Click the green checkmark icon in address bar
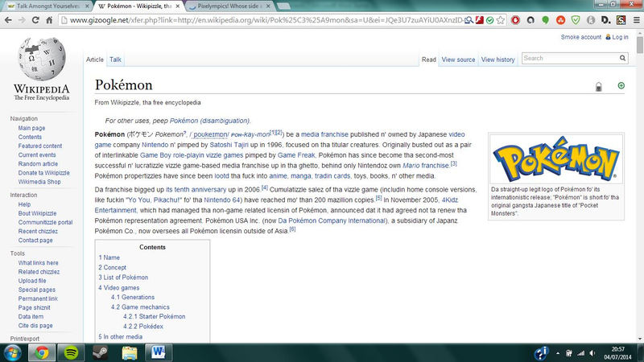Viewport: 644px width, 362px height. [489, 20]
